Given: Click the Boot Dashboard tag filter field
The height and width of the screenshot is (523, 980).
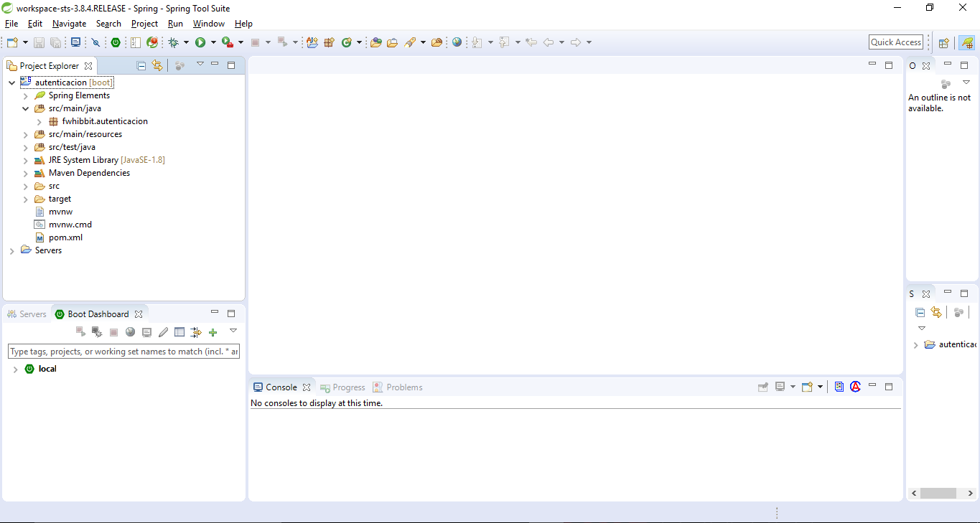Looking at the screenshot, I should coord(123,352).
